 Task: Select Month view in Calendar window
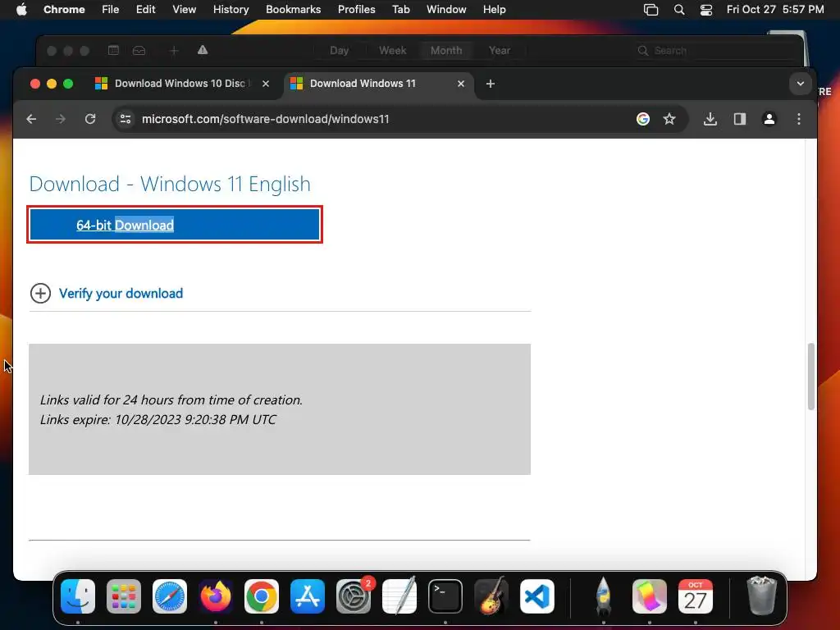pyautogui.click(x=446, y=50)
